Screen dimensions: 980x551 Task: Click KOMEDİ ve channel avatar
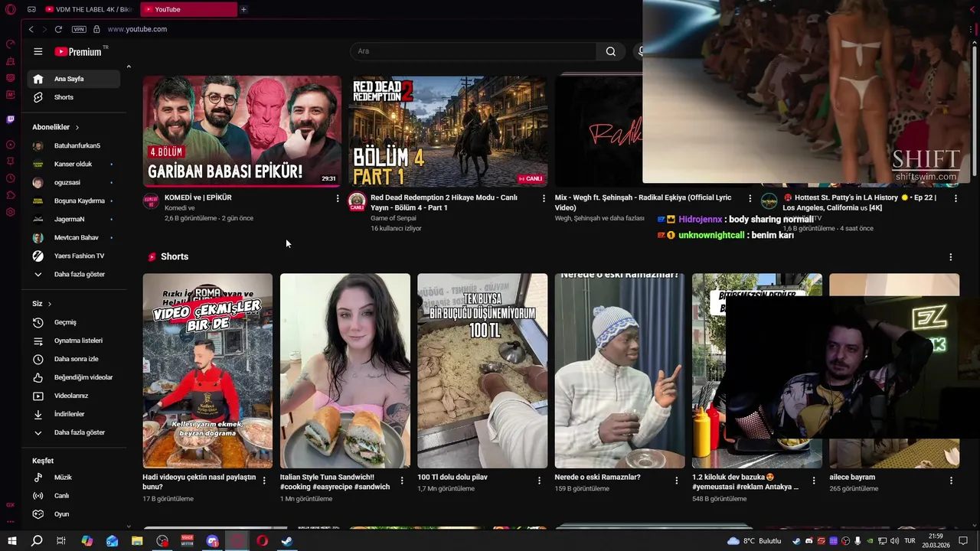click(x=151, y=201)
